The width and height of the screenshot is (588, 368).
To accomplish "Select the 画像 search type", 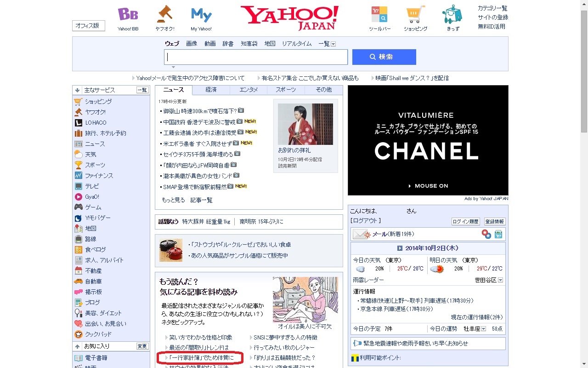I will coord(192,44).
